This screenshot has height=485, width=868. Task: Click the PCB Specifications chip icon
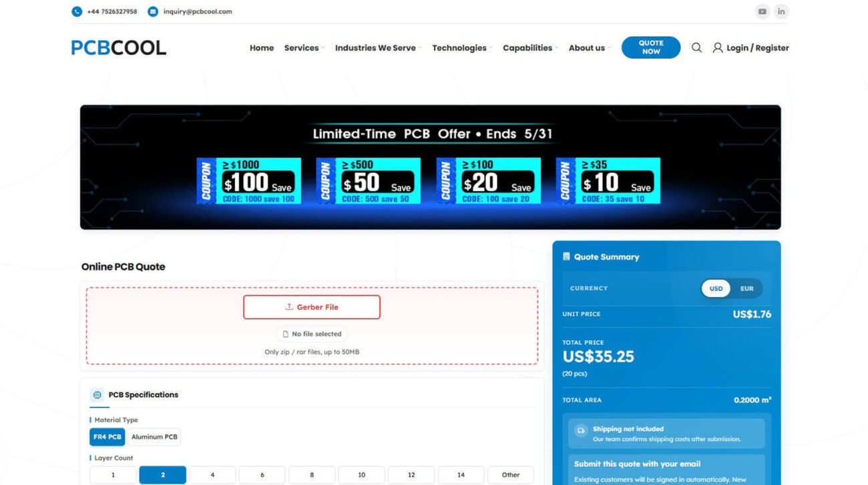coord(97,395)
